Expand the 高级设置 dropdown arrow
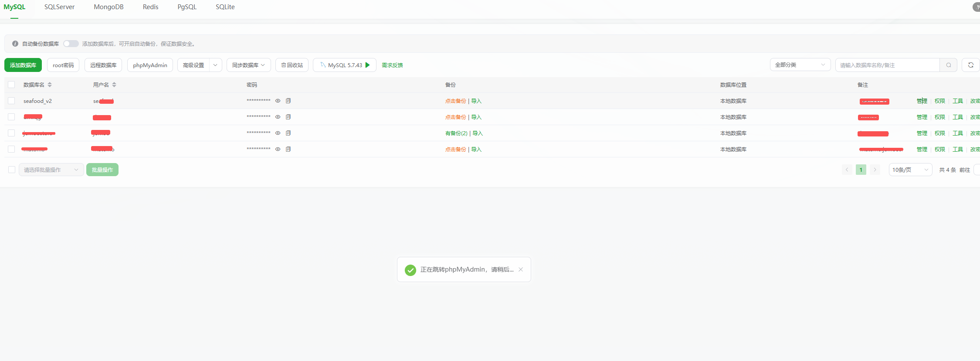 [215, 65]
